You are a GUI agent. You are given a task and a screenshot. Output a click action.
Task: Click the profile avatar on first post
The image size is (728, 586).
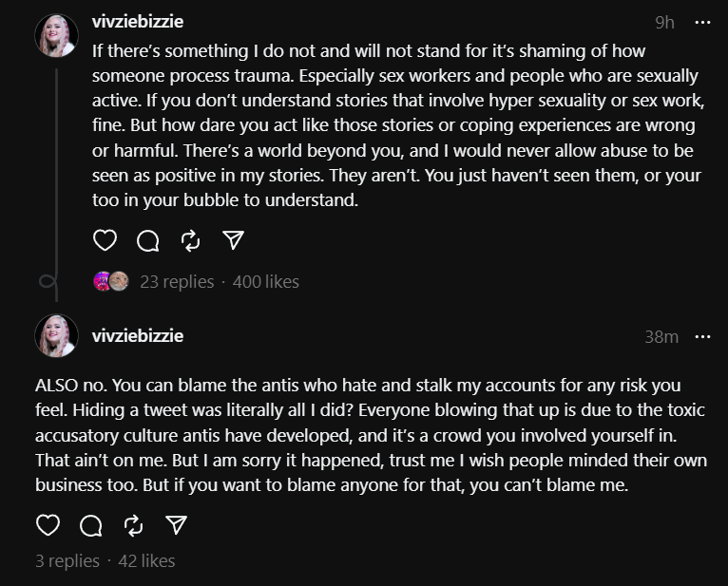57,36
